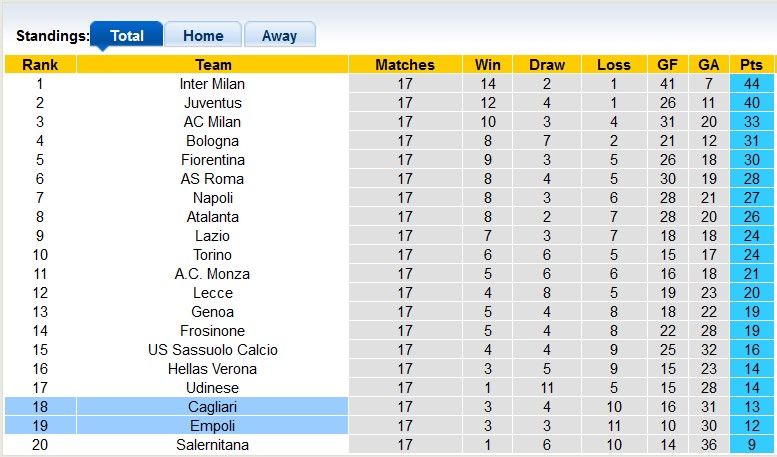Open the Fiorentina team page
This screenshot has width=777, height=457.
[213, 160]
